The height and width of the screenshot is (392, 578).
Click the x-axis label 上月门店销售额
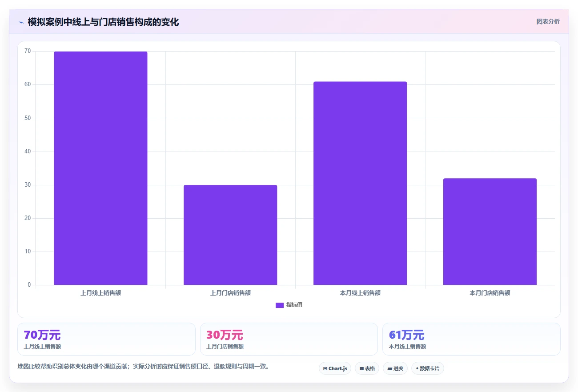click(230, 293)
